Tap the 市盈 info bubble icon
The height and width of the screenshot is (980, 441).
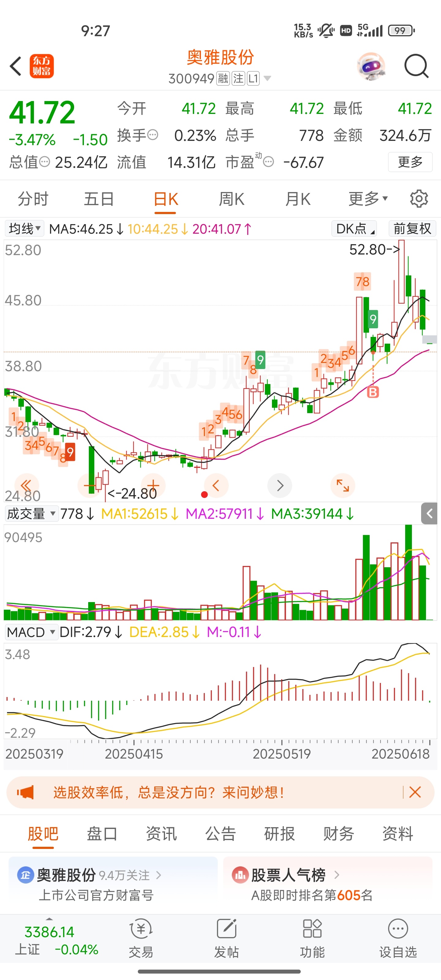[x=268, y=162]
